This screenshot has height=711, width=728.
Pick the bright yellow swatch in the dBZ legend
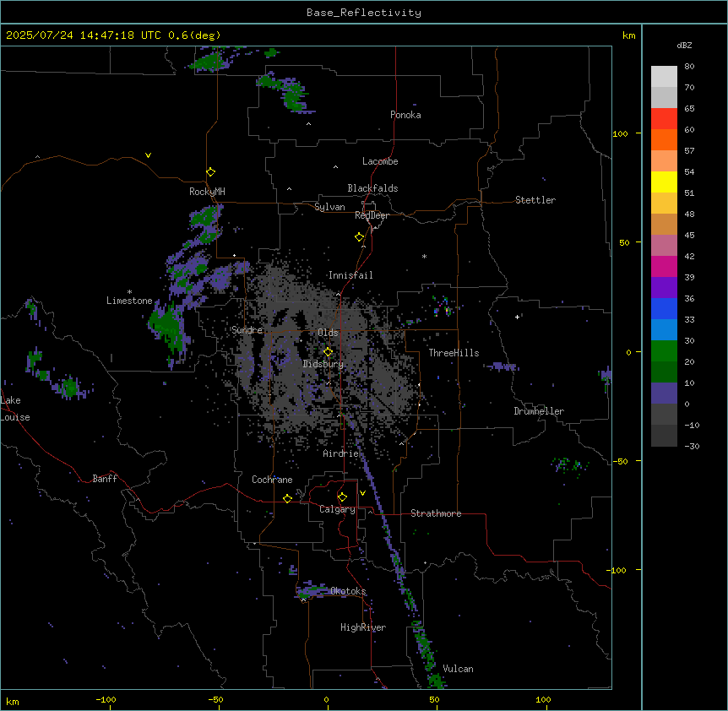click(664, 182)
